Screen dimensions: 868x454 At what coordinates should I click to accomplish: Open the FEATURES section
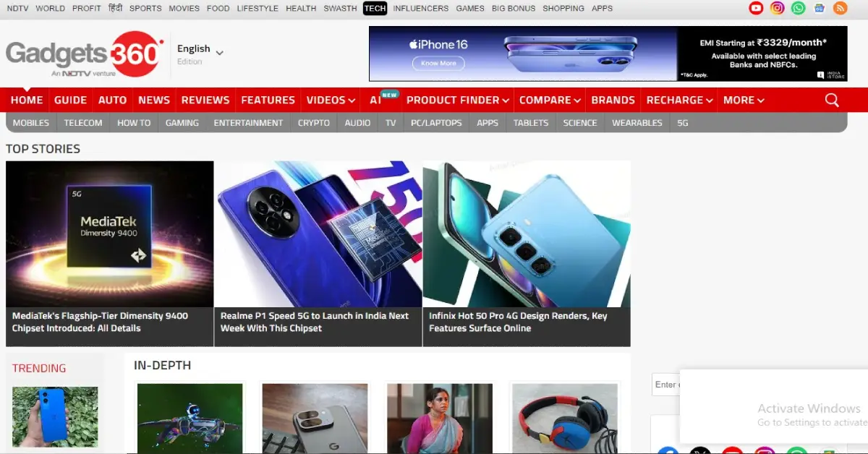pos(268,100)
